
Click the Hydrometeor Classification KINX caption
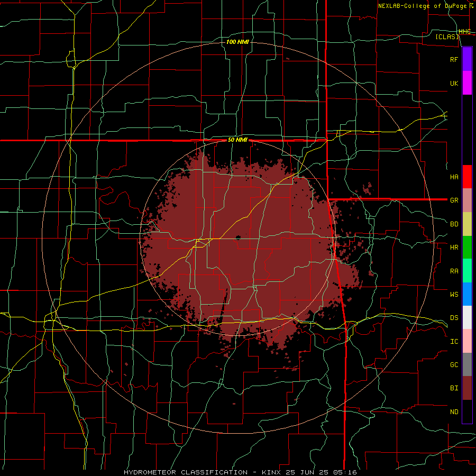pos(240,472)
